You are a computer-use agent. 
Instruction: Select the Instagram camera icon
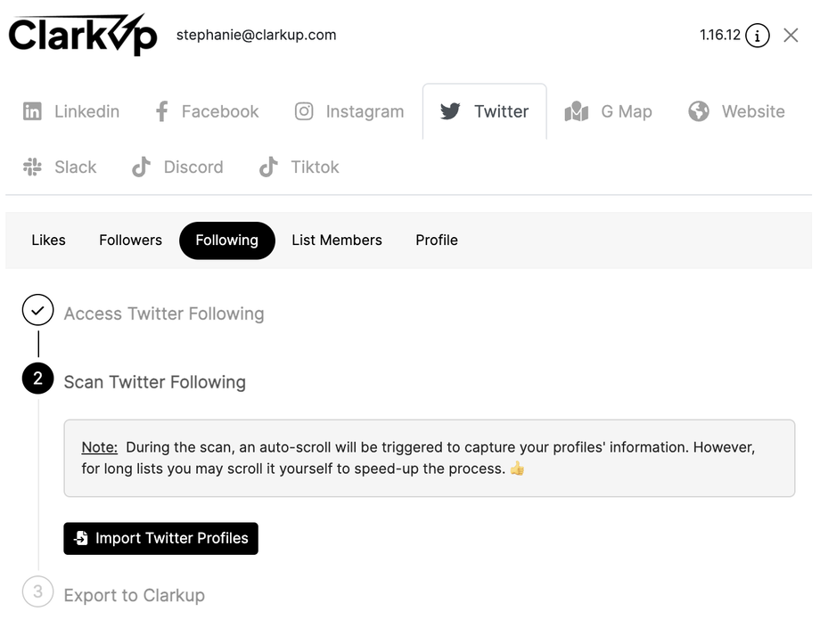click(304, 111)
